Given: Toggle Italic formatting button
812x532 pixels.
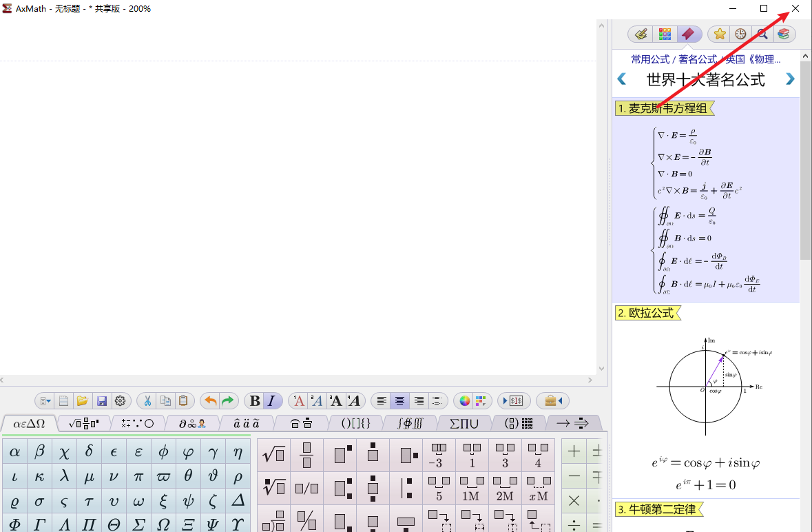Looking at the screenshot, I should [x=271, y=401].
